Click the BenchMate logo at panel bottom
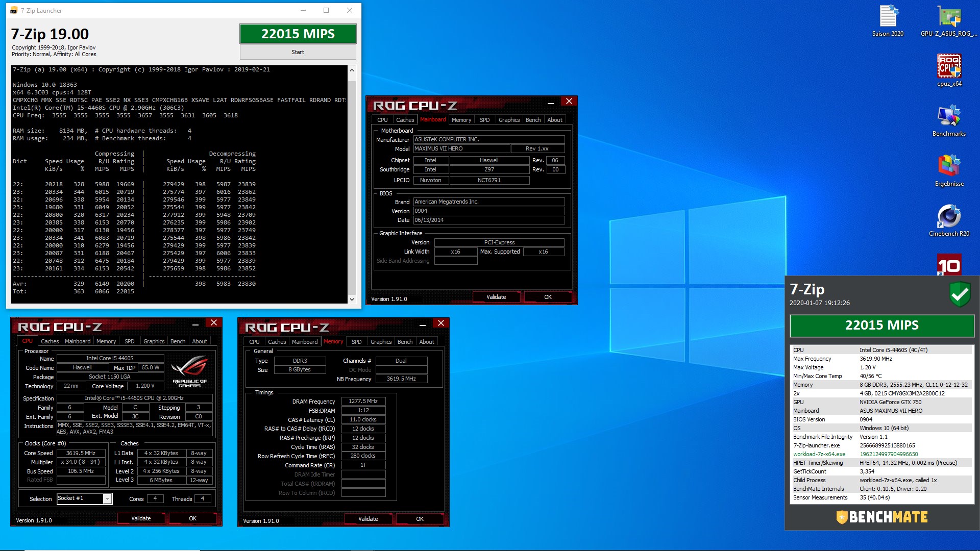 tap(882, 517)
